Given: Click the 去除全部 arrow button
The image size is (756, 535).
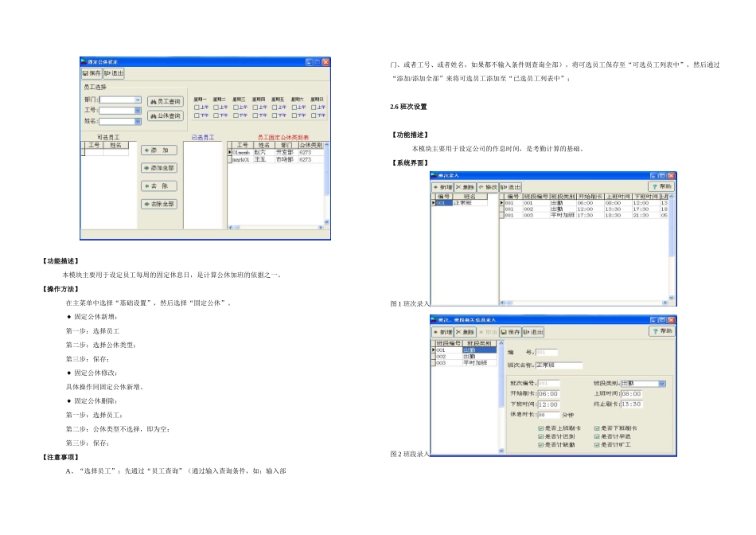Looking at the screenshot, I should click(x=159, y=204).
